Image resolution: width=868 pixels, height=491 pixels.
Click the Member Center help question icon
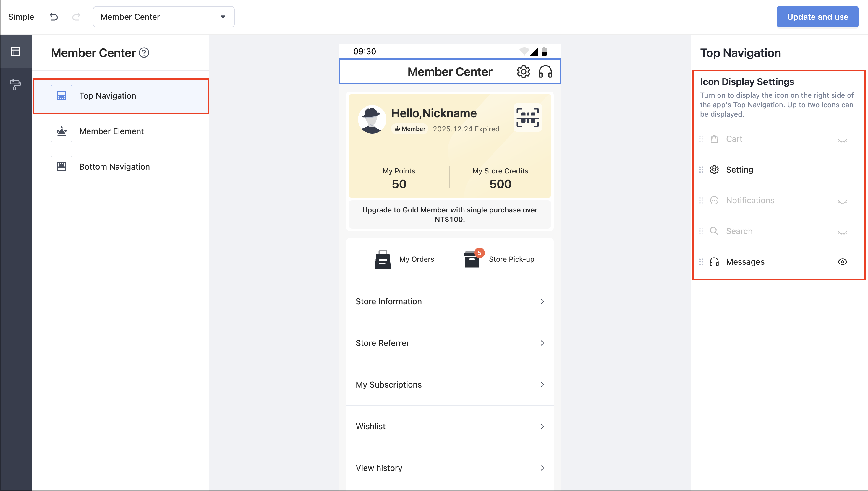144,53
